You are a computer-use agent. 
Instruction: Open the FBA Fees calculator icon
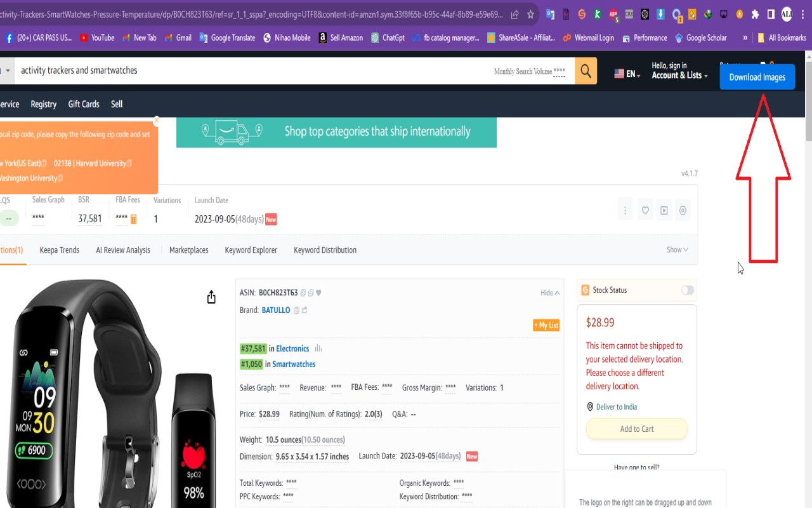point(134,219)
